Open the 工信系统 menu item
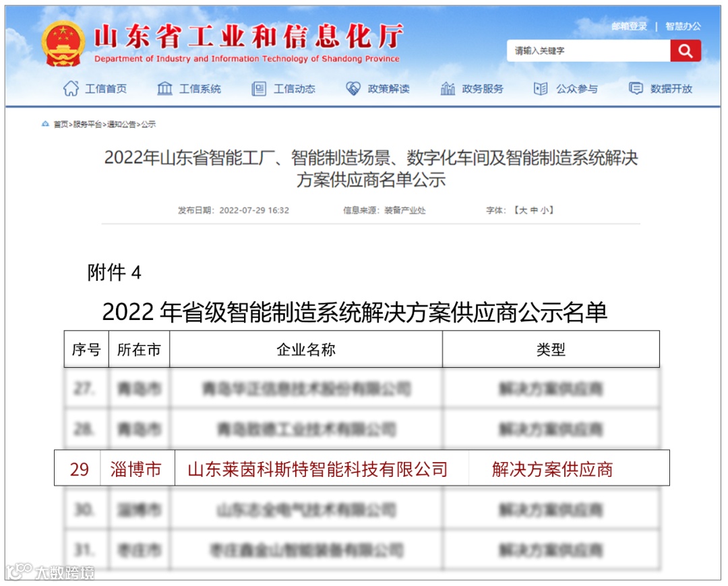728x586 pixels. point(200,89)
